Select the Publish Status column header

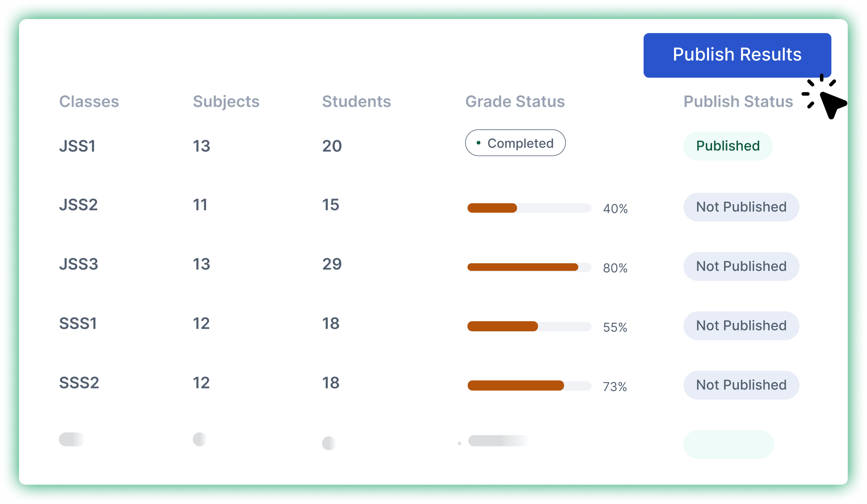(738, 101)
